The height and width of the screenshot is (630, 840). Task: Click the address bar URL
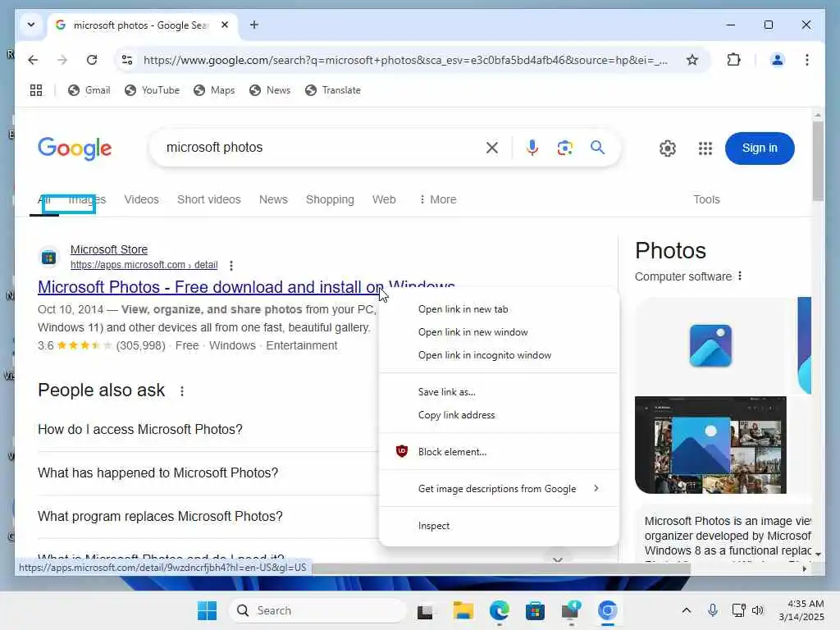tap(405, 60)
